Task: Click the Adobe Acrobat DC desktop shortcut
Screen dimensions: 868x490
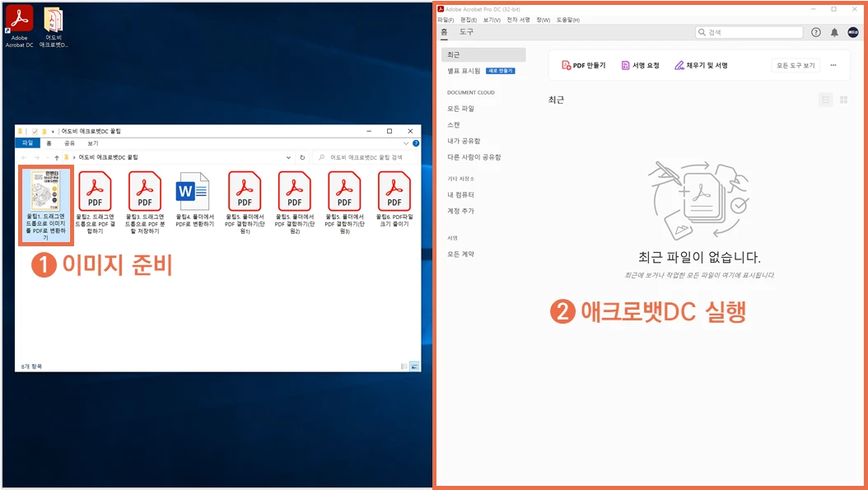Action: tap(20, 26)
